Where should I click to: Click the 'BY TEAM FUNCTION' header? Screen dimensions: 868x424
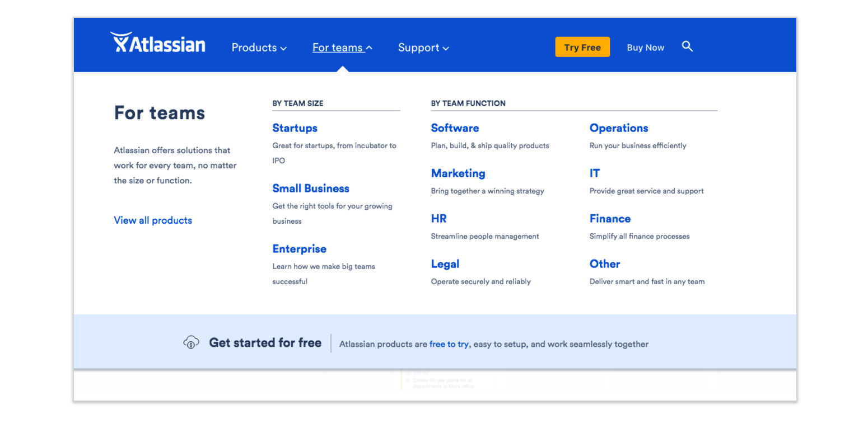[x=468, y=103]
